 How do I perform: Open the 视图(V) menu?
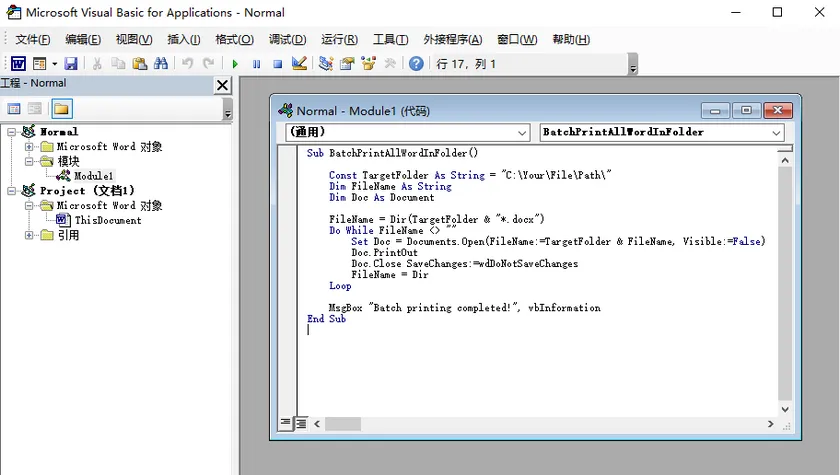(x=134, y=40)
